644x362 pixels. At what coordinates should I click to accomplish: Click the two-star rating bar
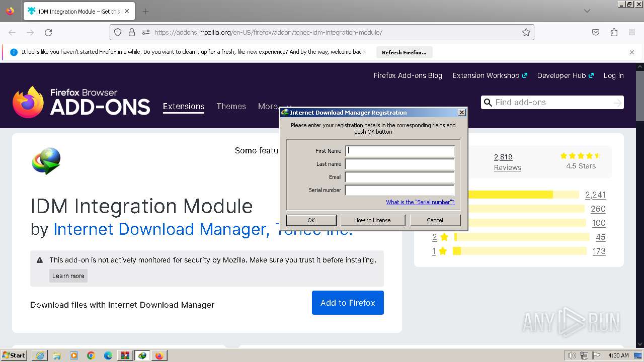[x=522, y=237]
